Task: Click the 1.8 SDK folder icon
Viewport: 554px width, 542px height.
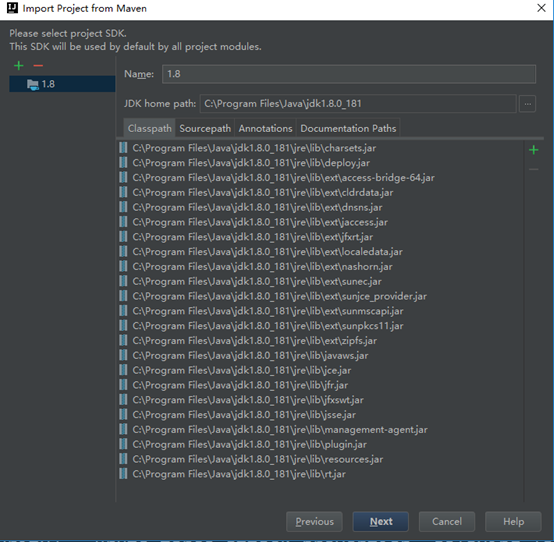Action: pyautogui.click(x=33, y=84)
